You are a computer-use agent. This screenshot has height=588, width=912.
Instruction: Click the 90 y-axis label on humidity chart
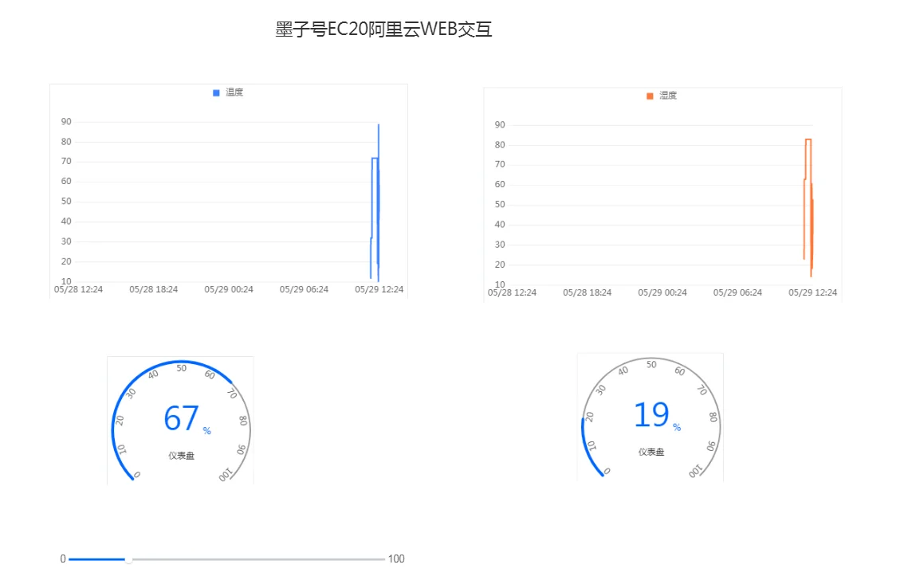[500, 125]
